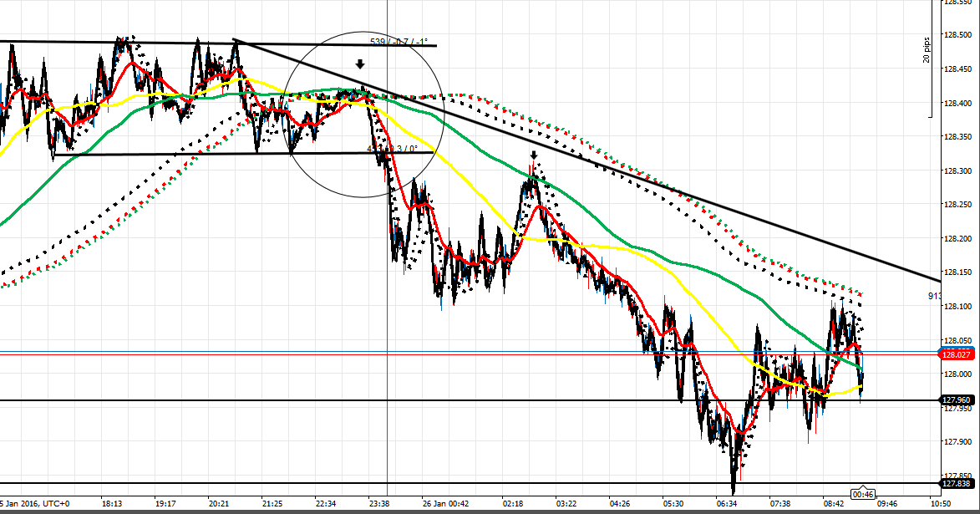Click the 06:34 time axis label

click(x=727, y=503)
